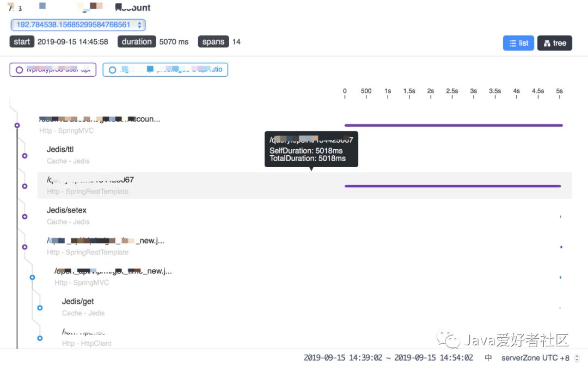Click the 2.5s tick on timeline axis

coord(452,93)
